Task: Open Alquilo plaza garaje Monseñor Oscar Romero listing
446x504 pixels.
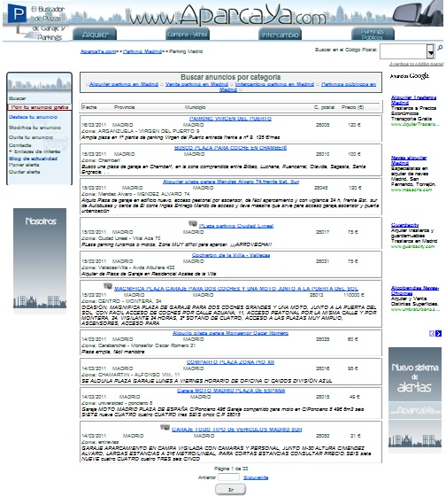Action: pyautogui.click(x=230, y=333)
